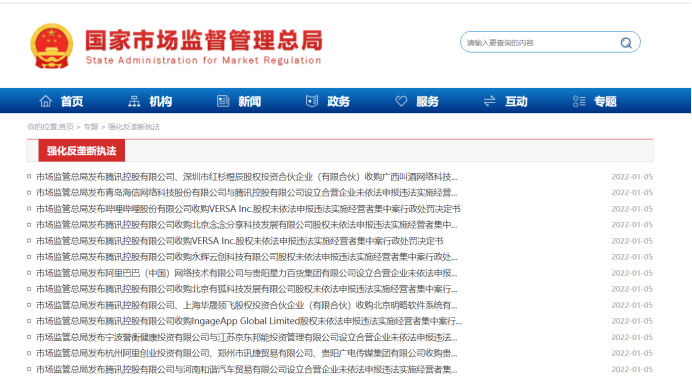Click the 2022-01-05 date of the 哔哩哔哩 article
Screen dimensions: 692x380
pos(632,209)
